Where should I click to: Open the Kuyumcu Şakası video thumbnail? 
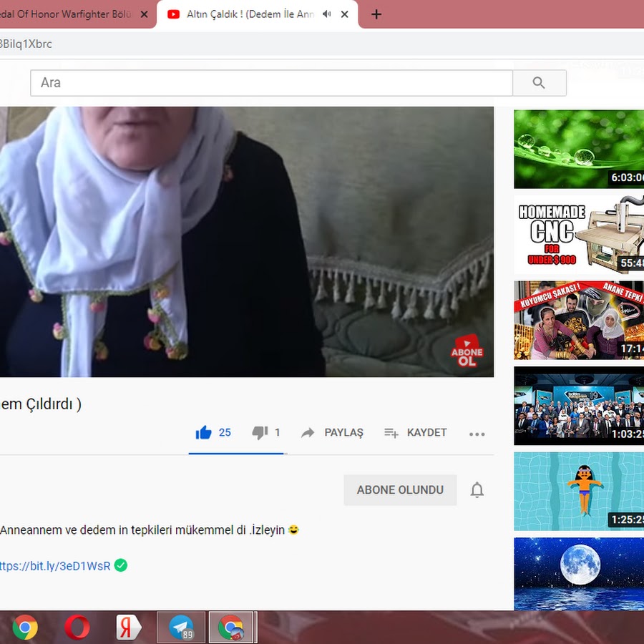(578, 320)
